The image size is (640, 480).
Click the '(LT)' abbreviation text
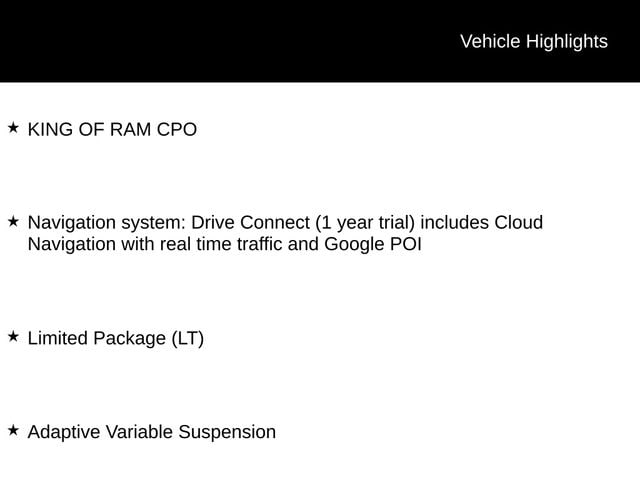coord(187,339)
